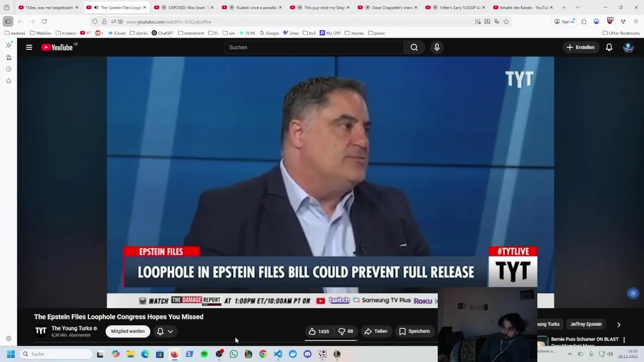Viewport: 644px width, 362px height.
Task: Open subscription notification bell dropdown
Action: pyautogui.click(x=165, y=331)
